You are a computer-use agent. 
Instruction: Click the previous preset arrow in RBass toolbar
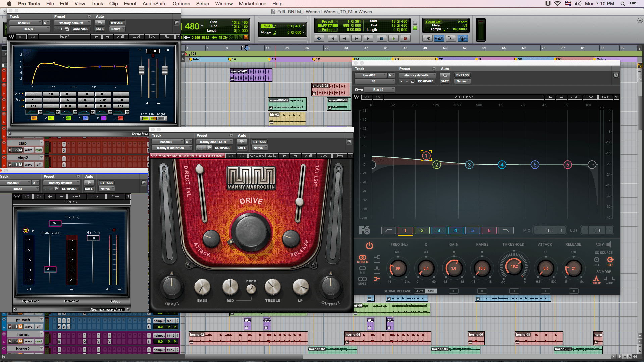(50, 196)
